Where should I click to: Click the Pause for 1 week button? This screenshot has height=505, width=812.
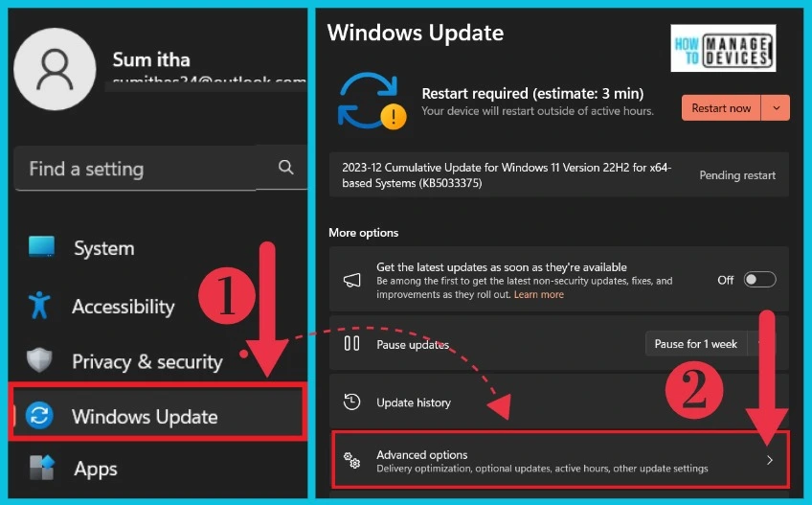(695, 344)
